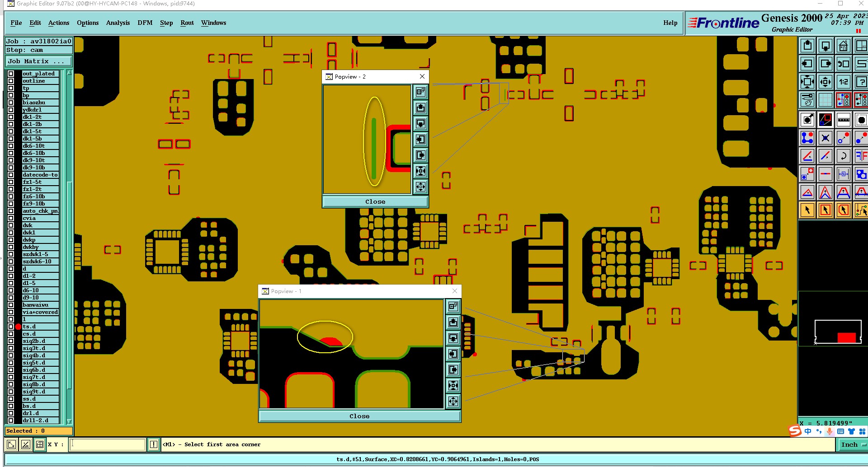
Task: Click the zoom out shrink icon
Action: click(x=826, y=82)
